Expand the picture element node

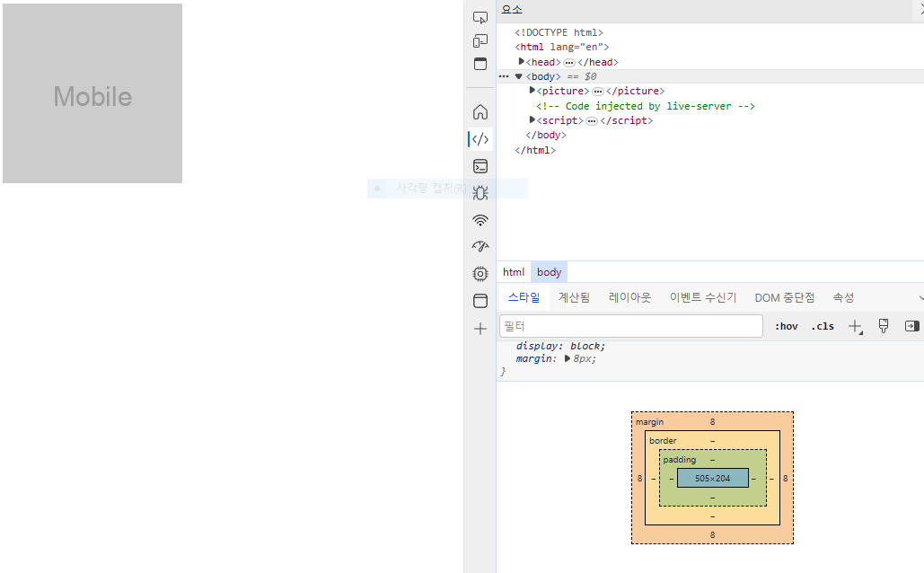532,90
